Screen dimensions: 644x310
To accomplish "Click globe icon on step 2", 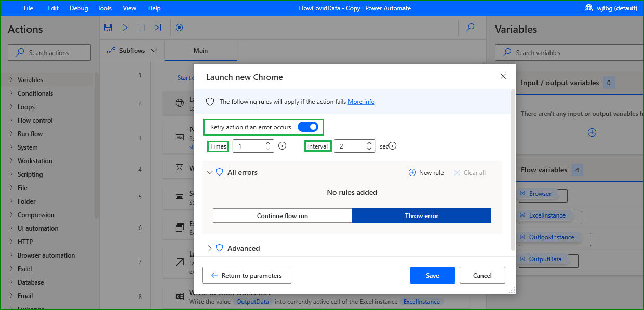I will pyautogui.click(x=180, y=103).
